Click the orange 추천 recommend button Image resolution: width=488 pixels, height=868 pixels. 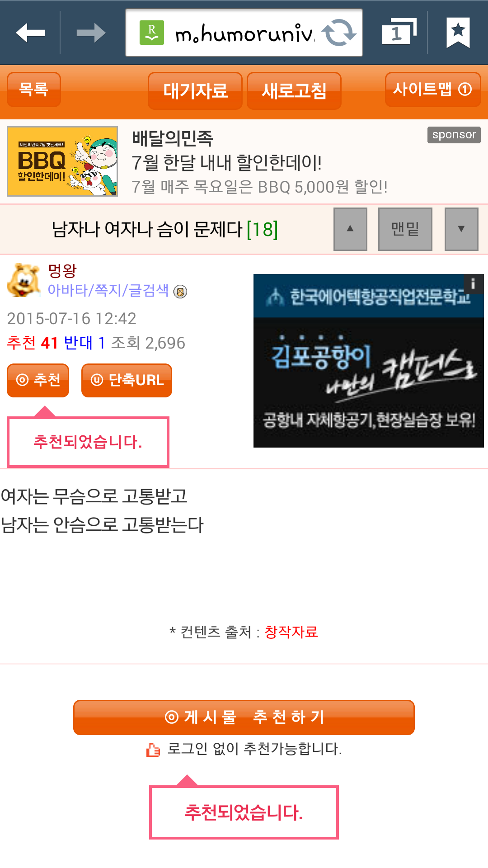[x=38, y=380]
